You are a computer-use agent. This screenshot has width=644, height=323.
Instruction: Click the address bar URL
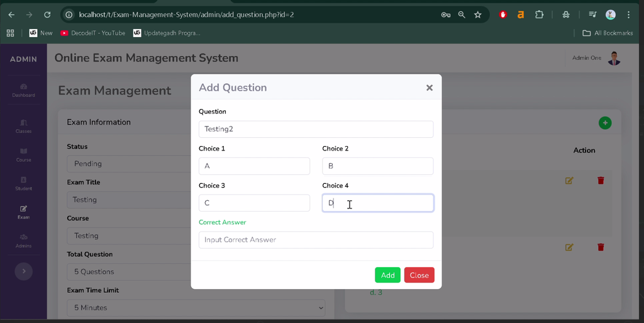(186, 14)
